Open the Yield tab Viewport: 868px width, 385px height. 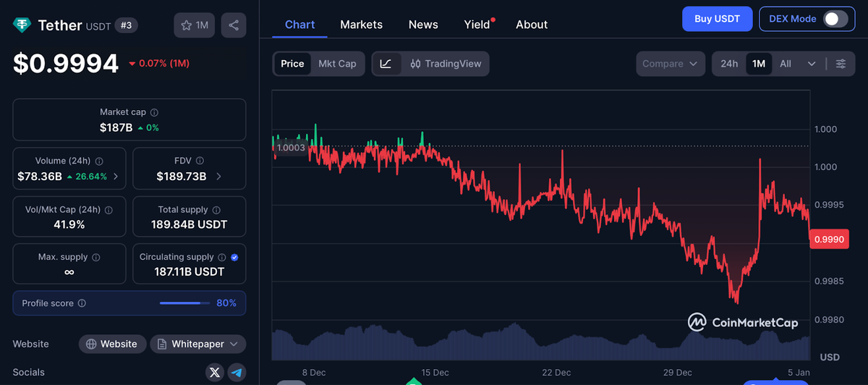click(x=477, y=25)
